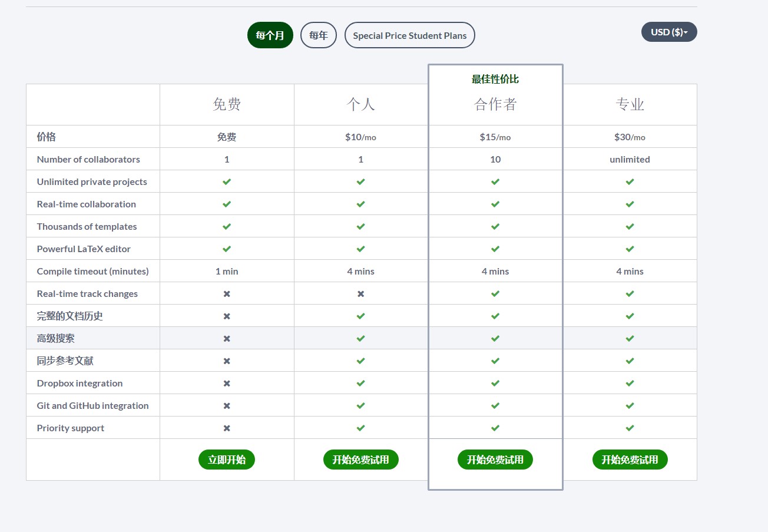The image size is (768, 532).
Task: Click the checkmark for Powerful LaTeX editor under 免费
Action: tap(227, 249)
